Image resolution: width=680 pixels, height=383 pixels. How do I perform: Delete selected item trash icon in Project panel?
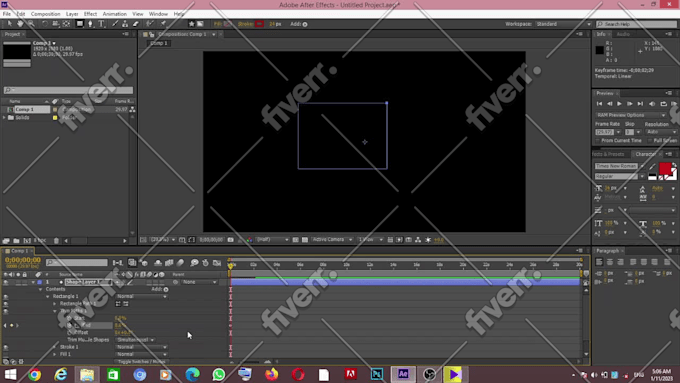(x=56, y=240)
